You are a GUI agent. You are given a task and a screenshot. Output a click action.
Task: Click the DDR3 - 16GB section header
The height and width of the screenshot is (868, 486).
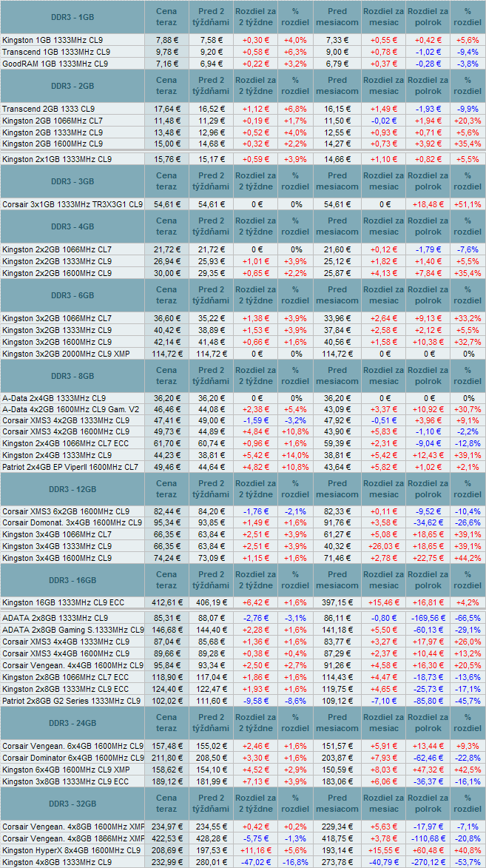point(72,580)
